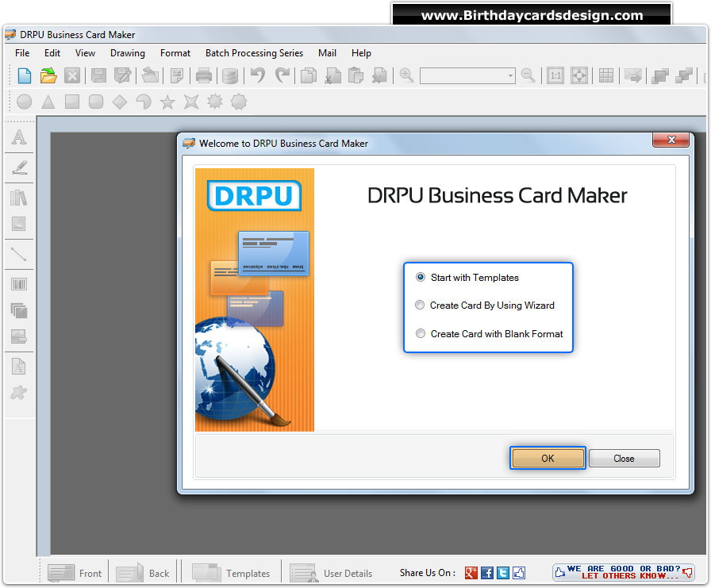Click the Undo arrow icon
The image size is (711, 588).
(x=258, y=75)
